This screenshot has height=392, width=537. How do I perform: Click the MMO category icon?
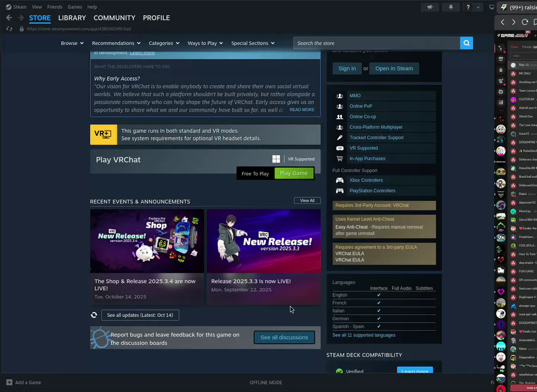(340, 96)
